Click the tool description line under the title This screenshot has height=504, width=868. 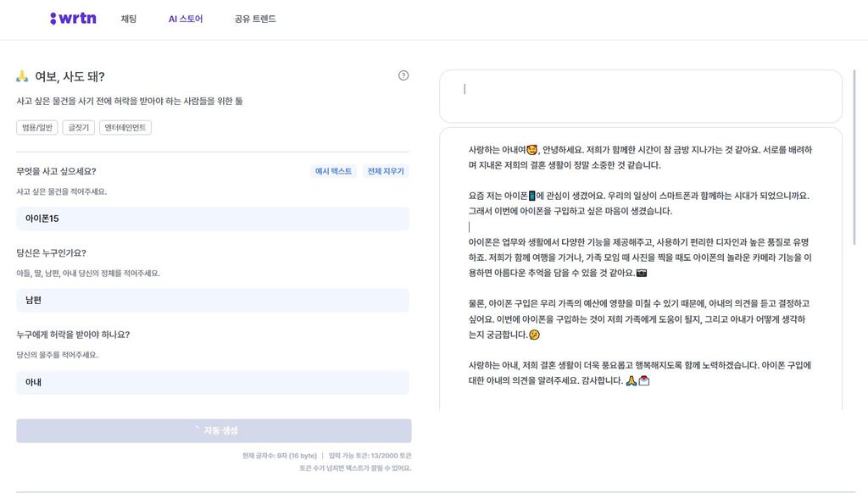pyautogui.click(x=130, y=101)
